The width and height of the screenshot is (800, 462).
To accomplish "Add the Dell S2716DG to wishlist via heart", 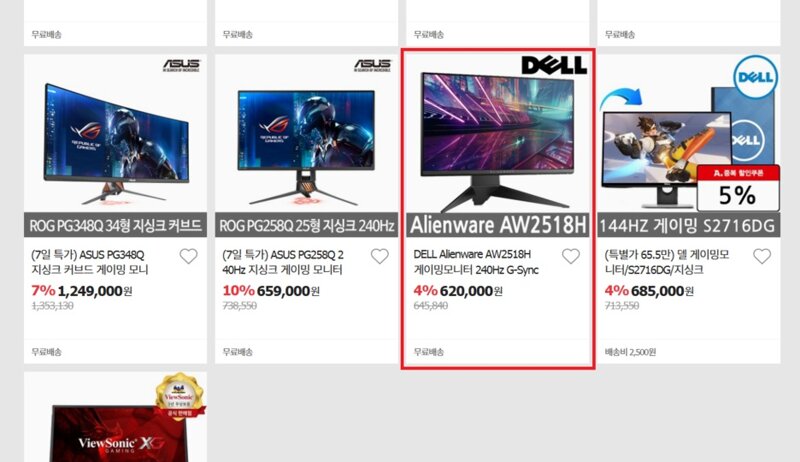I will [x=762, y=256].
